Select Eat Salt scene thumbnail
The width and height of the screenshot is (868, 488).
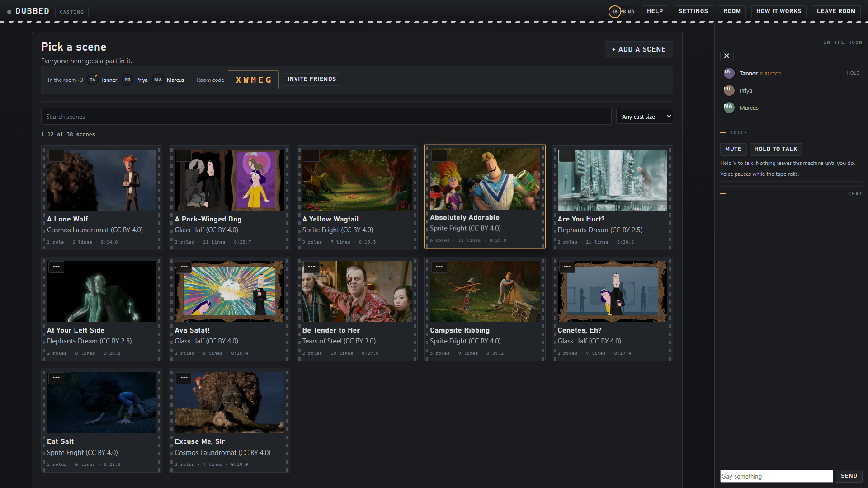102,403
